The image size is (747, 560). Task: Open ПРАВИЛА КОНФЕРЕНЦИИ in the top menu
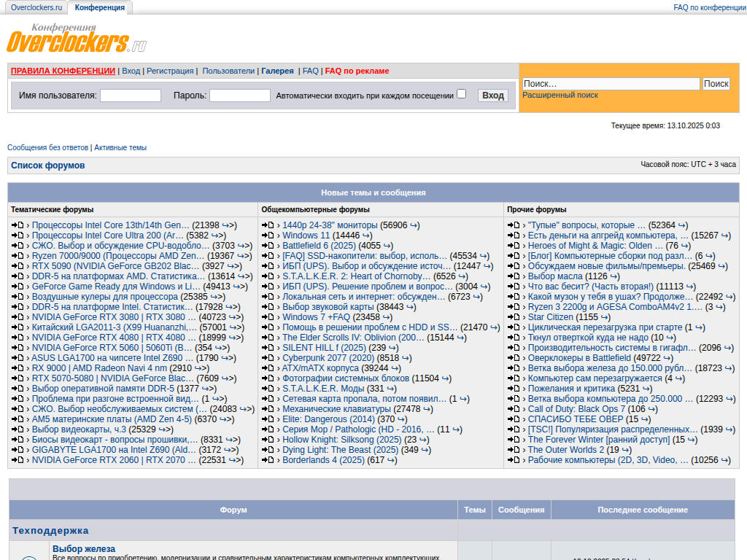tap(63, 71)
